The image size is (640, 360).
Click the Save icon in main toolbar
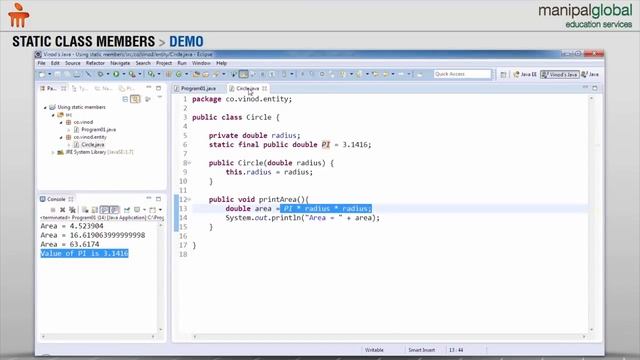58,74
